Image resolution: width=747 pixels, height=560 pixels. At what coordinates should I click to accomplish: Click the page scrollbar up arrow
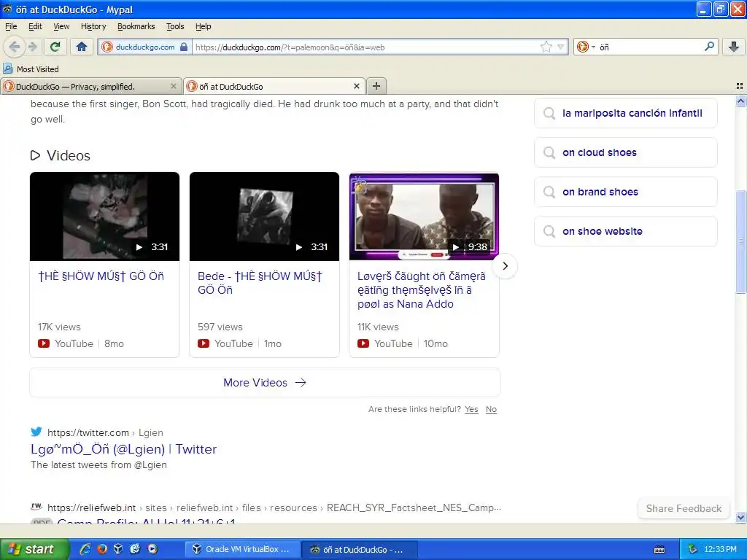[x=740, y=101]
